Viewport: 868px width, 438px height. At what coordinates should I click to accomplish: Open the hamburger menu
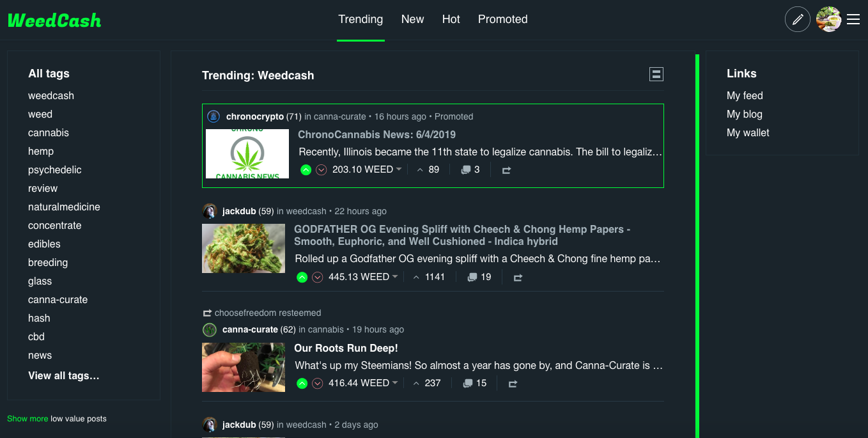(x=853, y=20)
